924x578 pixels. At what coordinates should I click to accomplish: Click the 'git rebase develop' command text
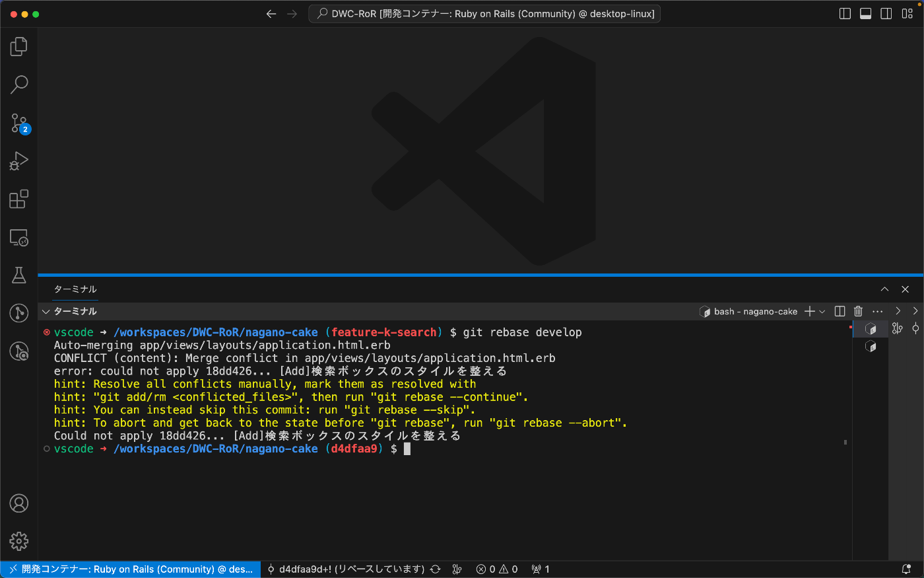(x=522, y=332)
